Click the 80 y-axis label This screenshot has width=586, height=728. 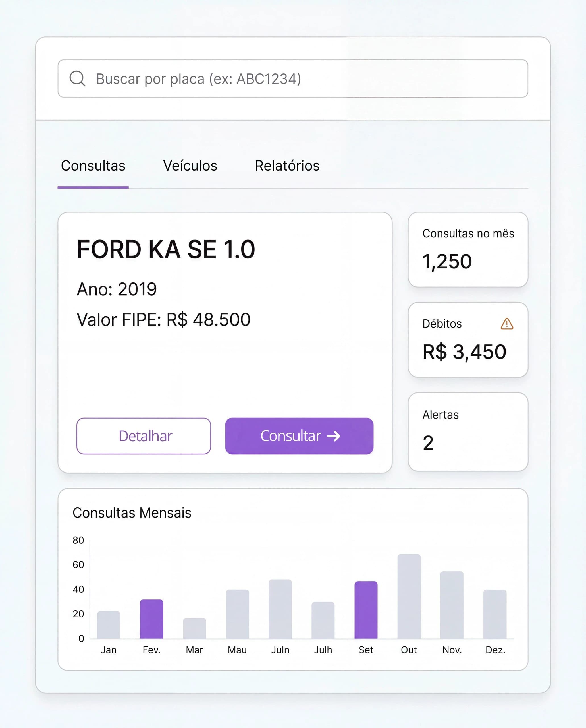click(x=78, y=540)
